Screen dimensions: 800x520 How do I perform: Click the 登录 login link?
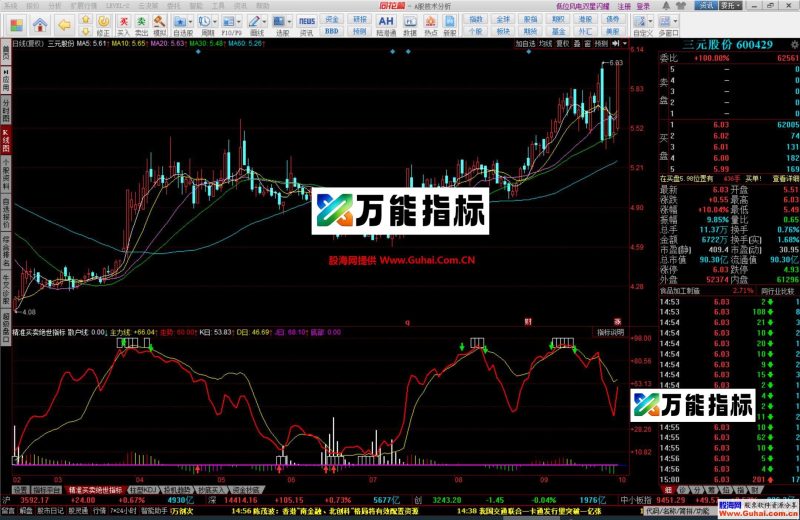(x=643, y=6)
